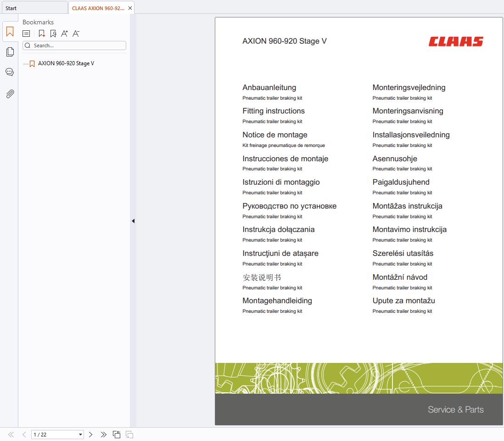The height and width of the screenshot is (441, 504).
Task: Click the Instrucţiuni de ataşare heading
Action: [x=280, y=253]
